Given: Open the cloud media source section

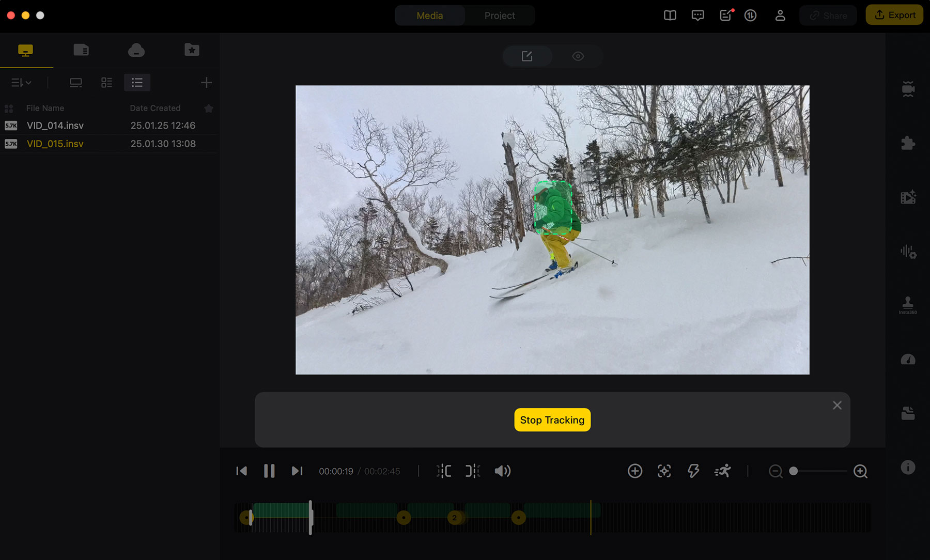Looking at the screenshot, I should pos(136,50).
